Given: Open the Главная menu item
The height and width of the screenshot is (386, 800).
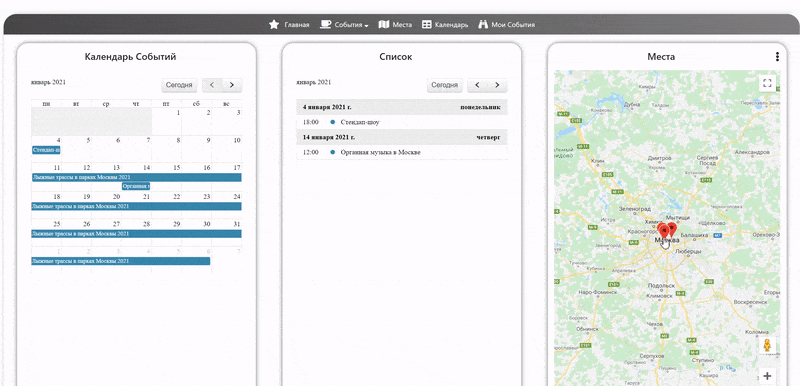Looking at the screenshot, I should [296, 24].
